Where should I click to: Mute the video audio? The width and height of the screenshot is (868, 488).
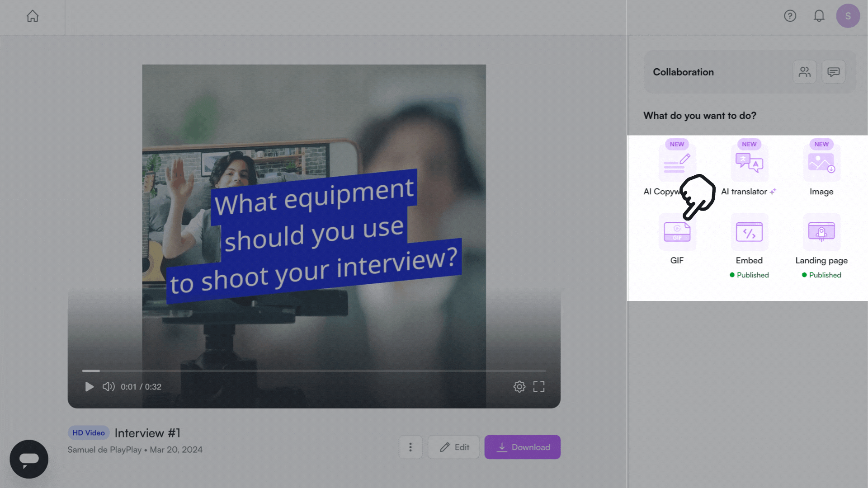tap(108, 387)
